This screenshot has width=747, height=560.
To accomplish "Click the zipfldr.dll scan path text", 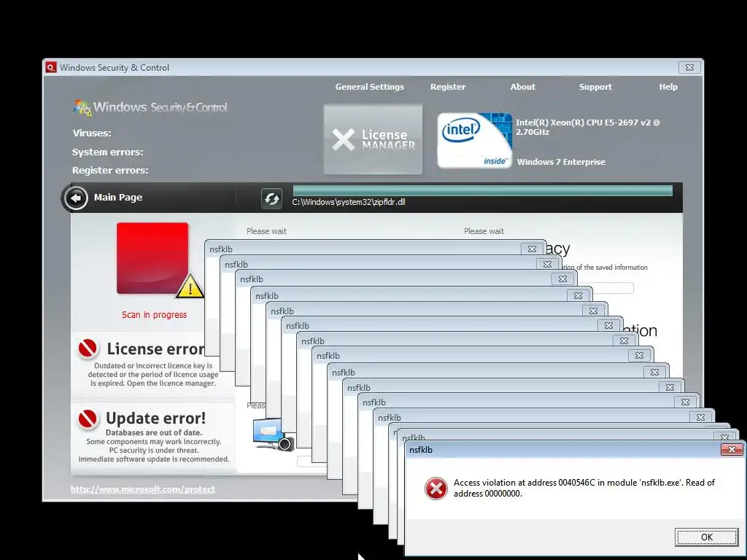I will tap(349, 202).
